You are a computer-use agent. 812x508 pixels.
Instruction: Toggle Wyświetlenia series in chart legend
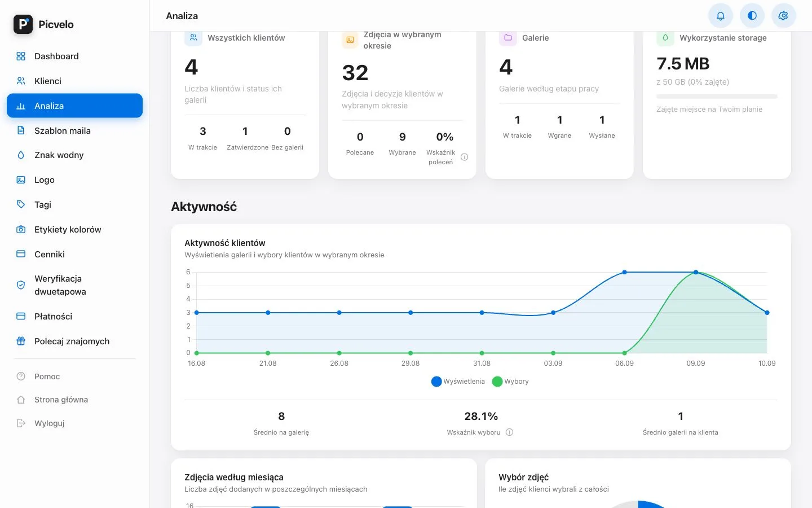458,382
